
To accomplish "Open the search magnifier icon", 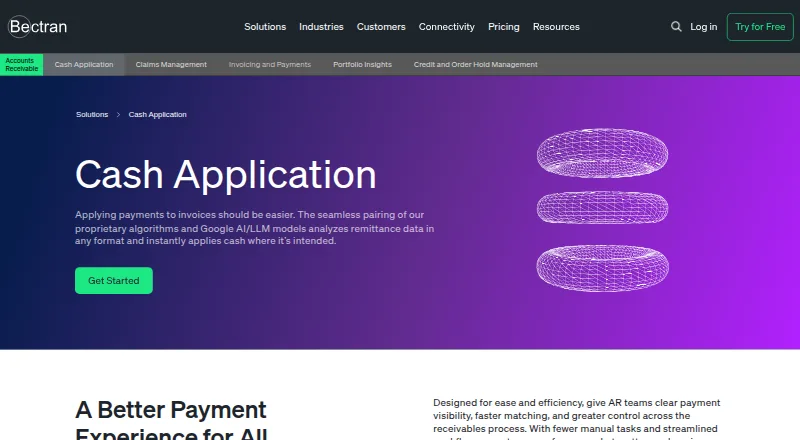I will (676, 27).
